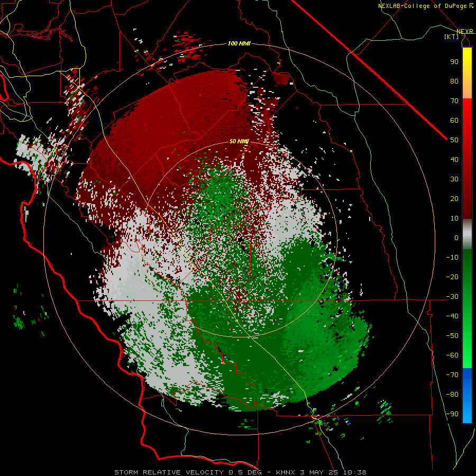The height and width of the screenshot is (476, 476).
Task: Click the gray zero-velocity segment of the color bar
Action: pos(467,234)
